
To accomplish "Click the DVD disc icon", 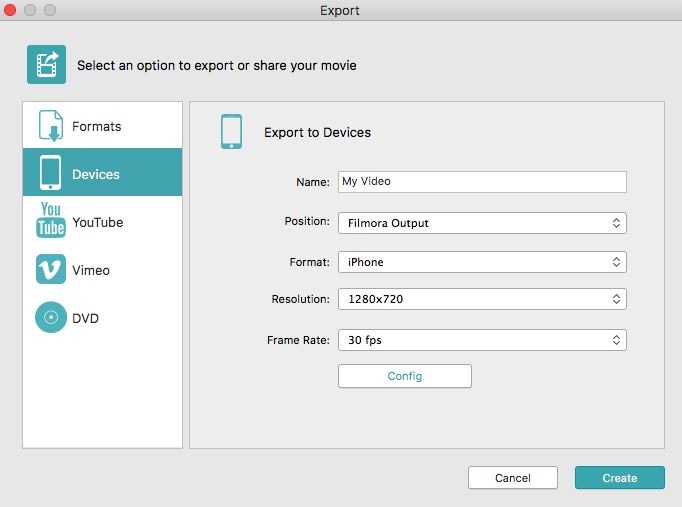I will pos(50,318).
